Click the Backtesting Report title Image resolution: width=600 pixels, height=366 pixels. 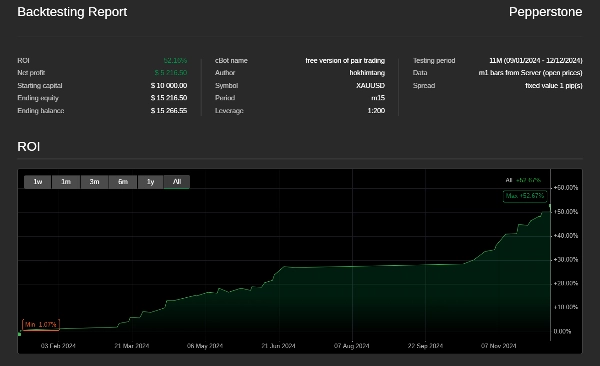pyautogui.click(x=72, y=12)
